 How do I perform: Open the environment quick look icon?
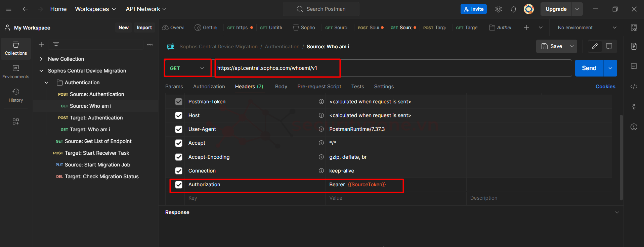pyautogui.click(x=634, y=28)
